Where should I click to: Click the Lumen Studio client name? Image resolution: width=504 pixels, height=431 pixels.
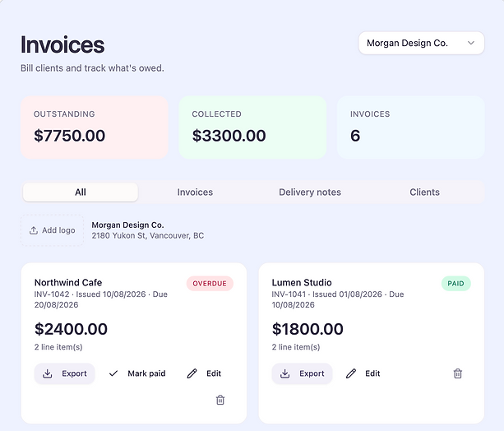point(302,282)
